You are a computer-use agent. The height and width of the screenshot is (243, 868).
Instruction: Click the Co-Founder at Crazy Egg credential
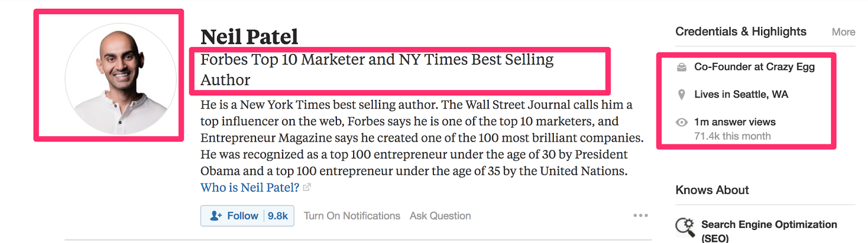click(755, 67)
